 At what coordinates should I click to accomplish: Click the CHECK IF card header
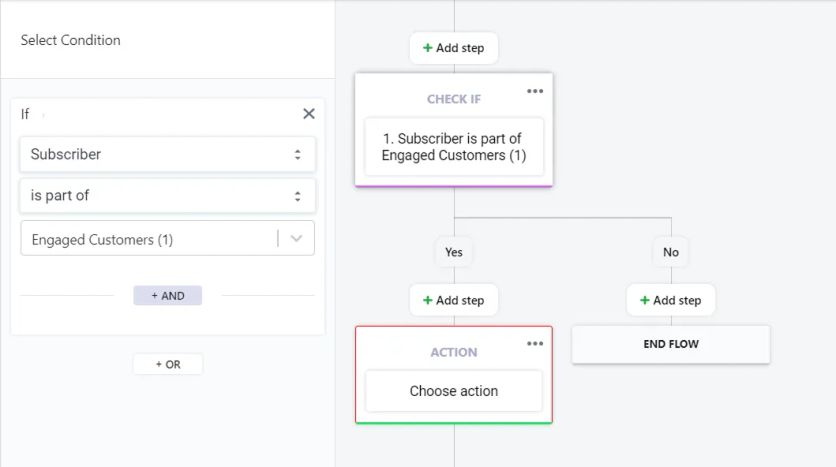453,99
